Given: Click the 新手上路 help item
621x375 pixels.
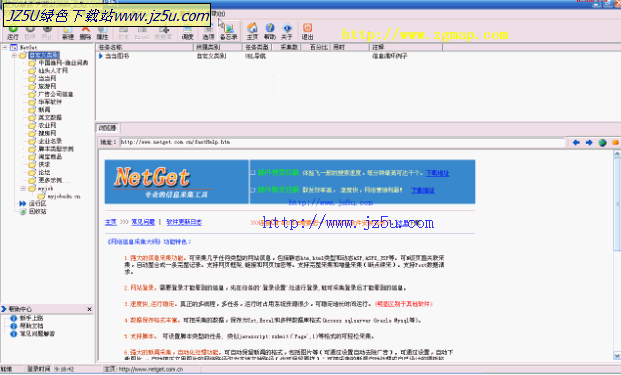Looking at the screenshot, I should click(x=31, y=318).
